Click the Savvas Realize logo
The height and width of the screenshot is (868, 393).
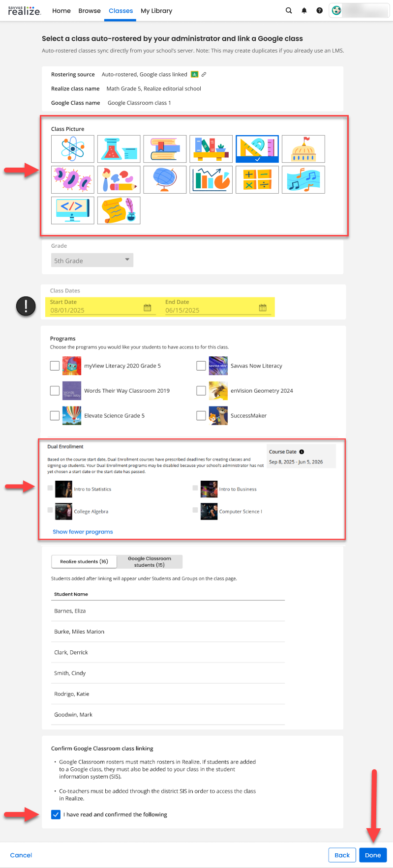pyautogui.click(x=24, y=10)
